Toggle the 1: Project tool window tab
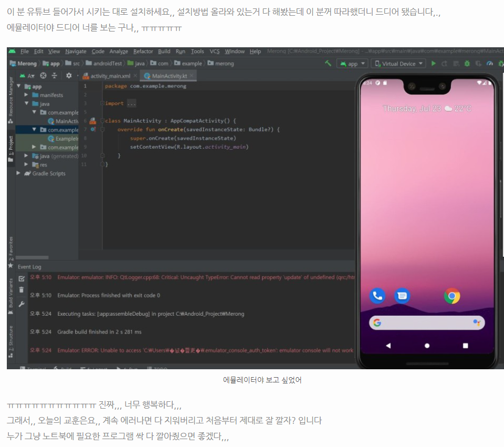This screenshot has width=504, height=447. (10, 149)
